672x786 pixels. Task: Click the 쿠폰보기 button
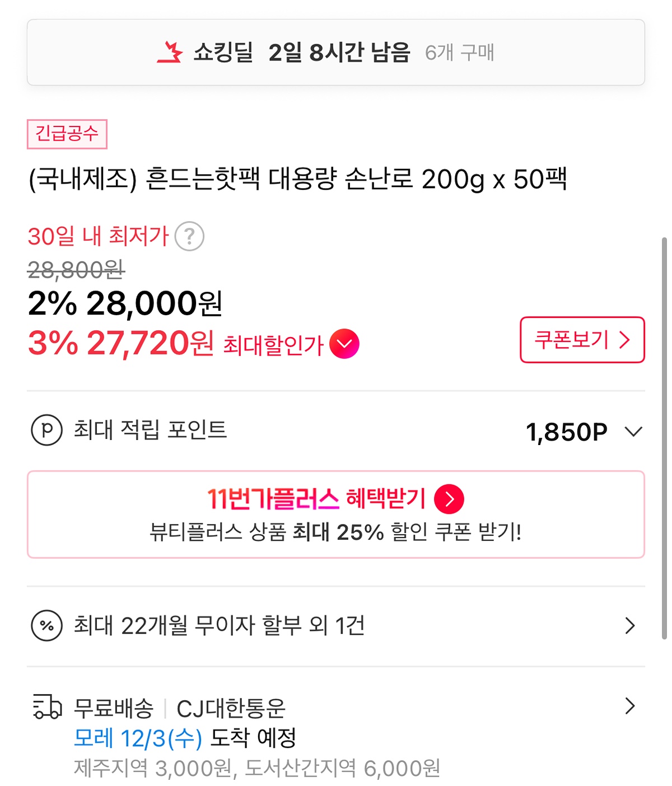click(582, 340)
